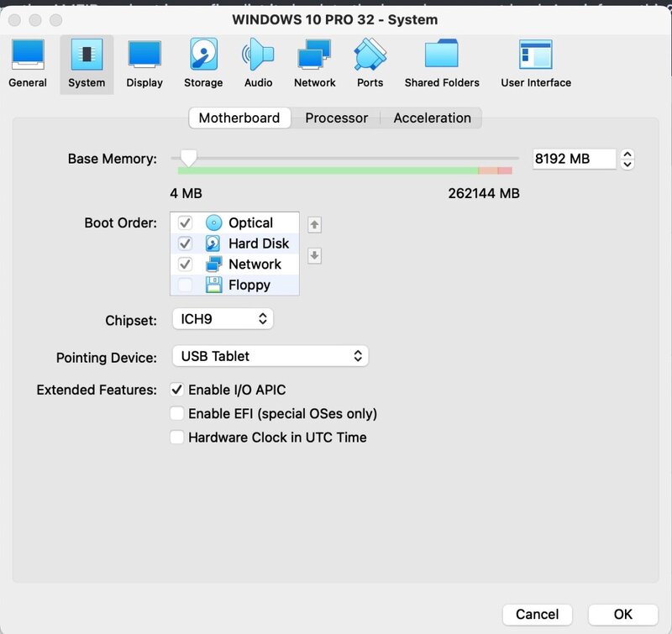Screen dimensions: 672x634
Task: Uncheck Network in the boot order
Action: click(185, 264)
